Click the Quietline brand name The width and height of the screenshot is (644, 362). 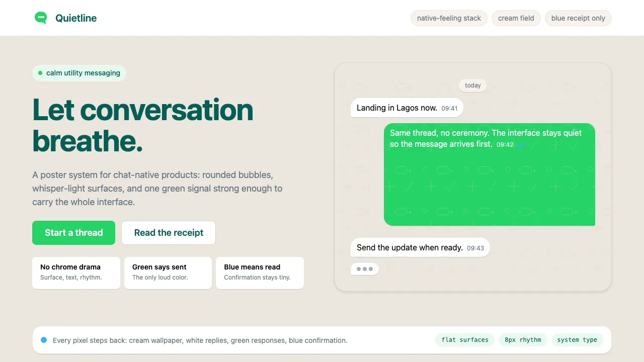[x=76, y=18]
